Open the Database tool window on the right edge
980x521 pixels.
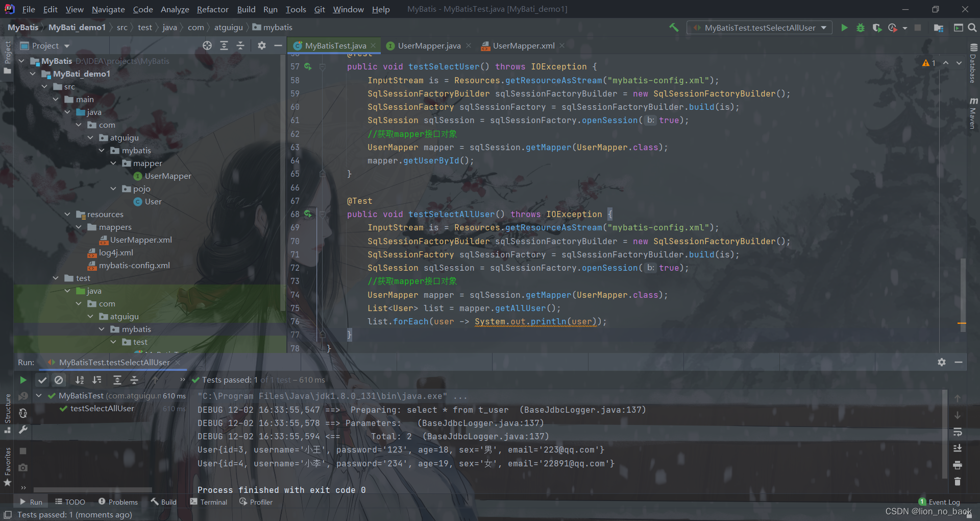click(973, 63)
